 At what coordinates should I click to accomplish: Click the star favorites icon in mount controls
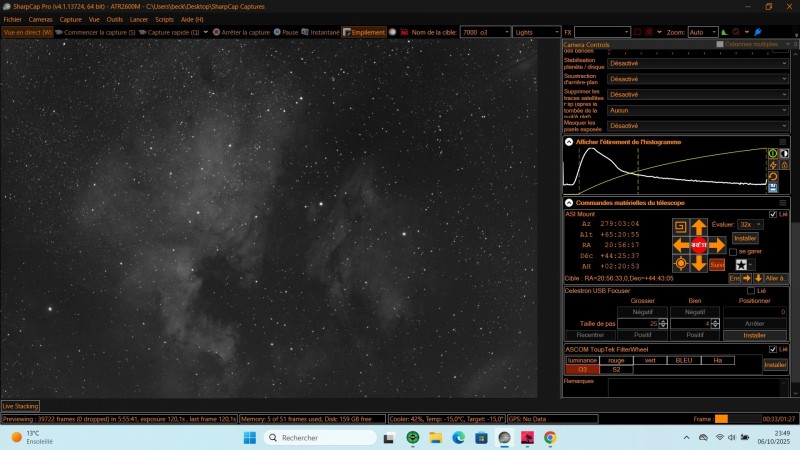(741, 264)
